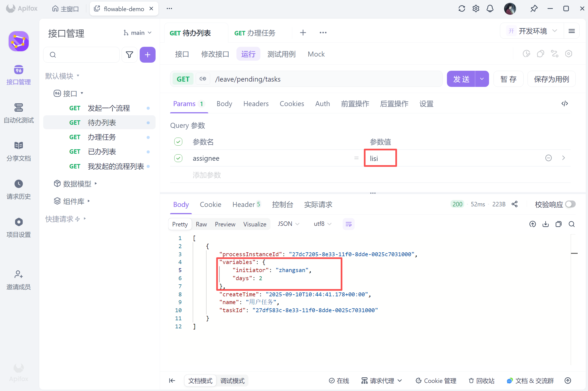Click the filter icon beside search

[x=129, y=55]
